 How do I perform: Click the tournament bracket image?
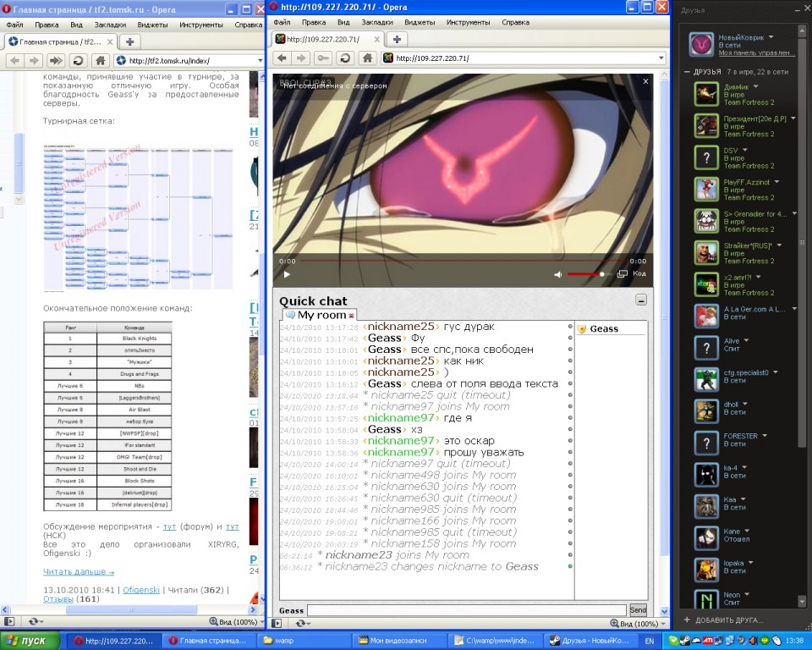click(x=138, y=217)
